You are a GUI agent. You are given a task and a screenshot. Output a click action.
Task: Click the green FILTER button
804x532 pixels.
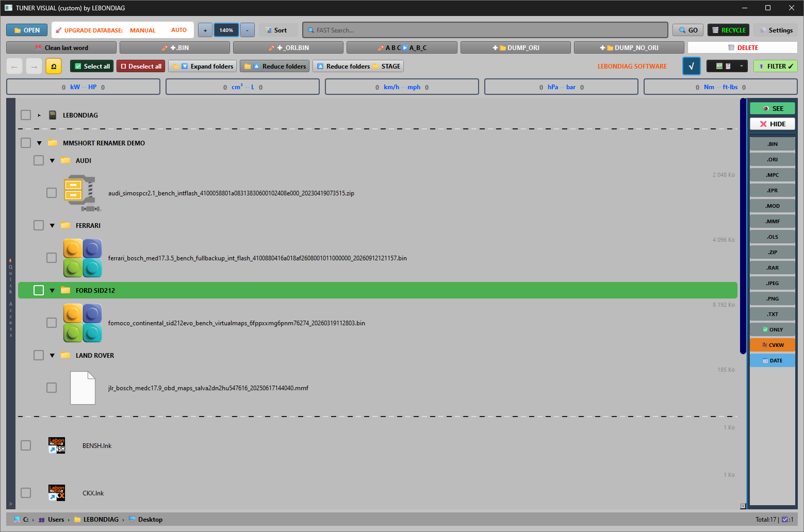(x=776, y=66)
